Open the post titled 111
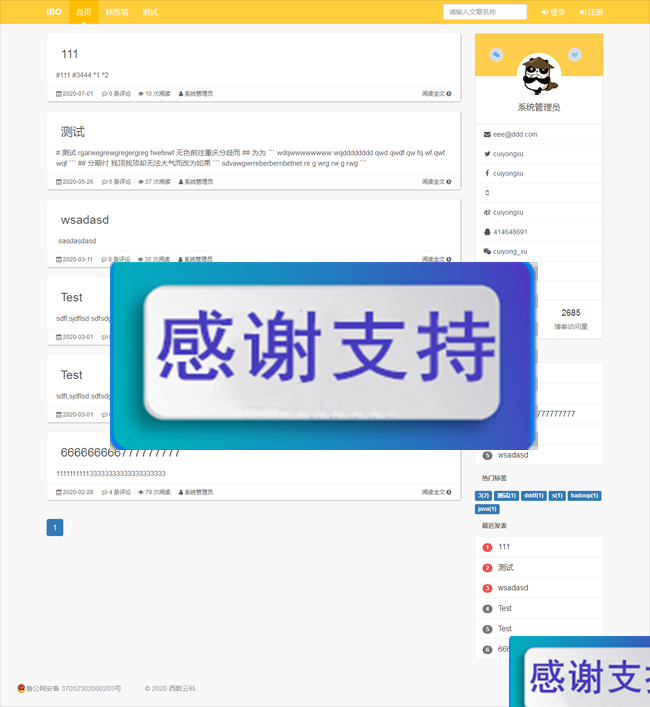650x707 pixels. [69, 54]
